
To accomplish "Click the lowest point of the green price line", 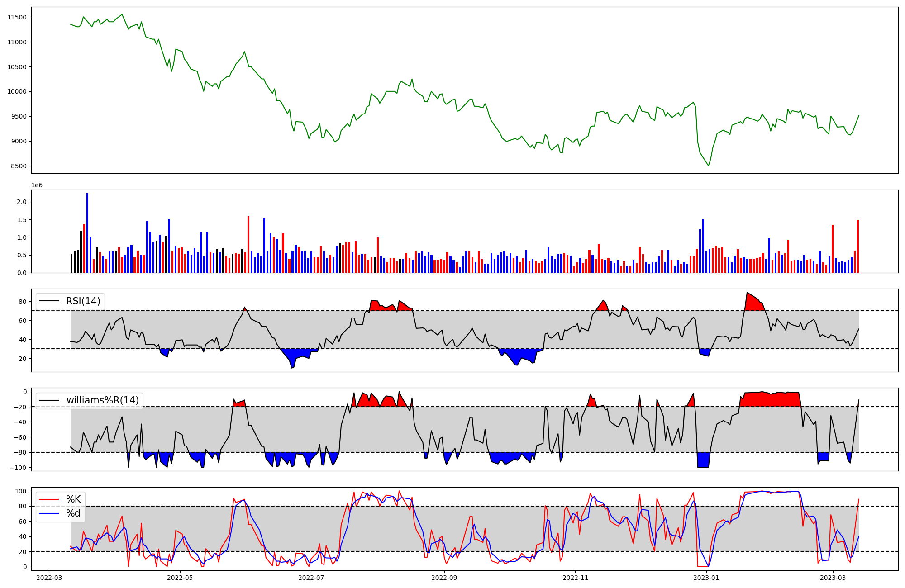I will [x=708, y=166].
